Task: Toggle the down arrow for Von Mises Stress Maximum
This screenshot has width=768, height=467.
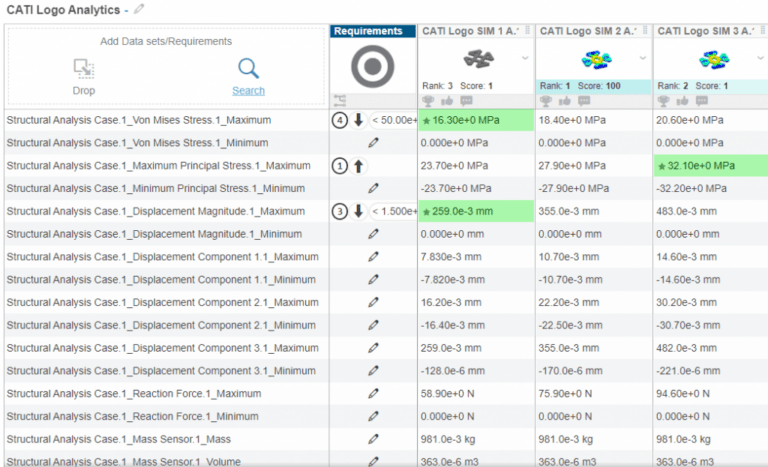Action: 358,120
